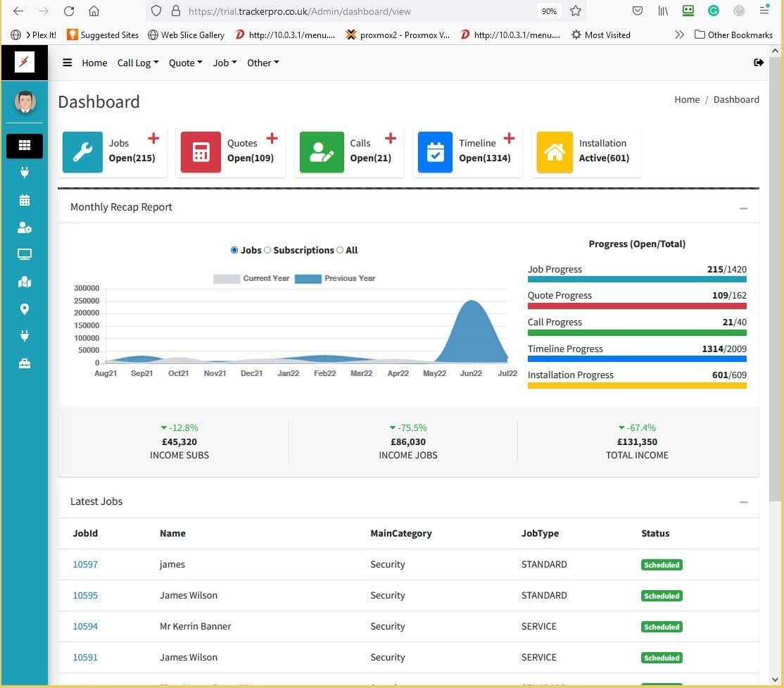Open the toolbox icon in sidebar
The height and width of the screenshot is (688, 784).
click(x=25, y=363)
